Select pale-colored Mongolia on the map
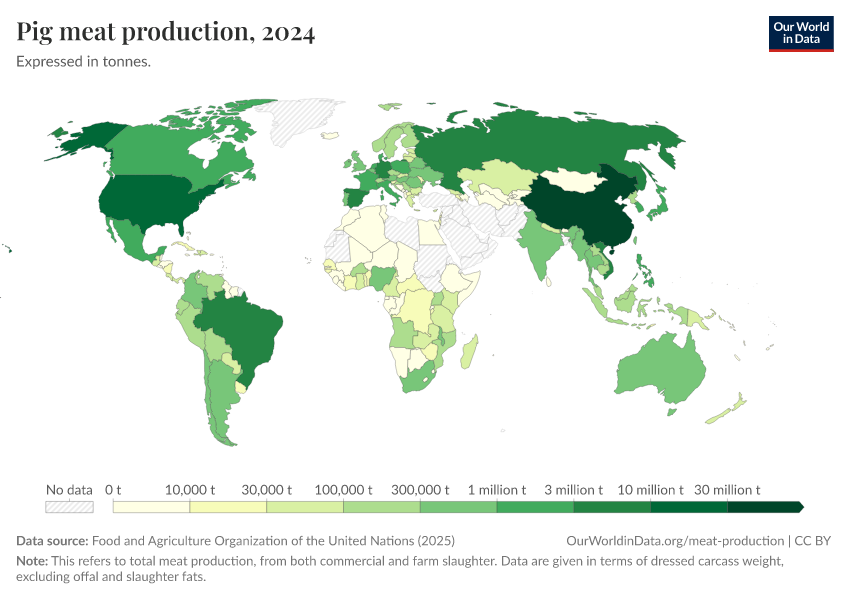This screenshot has height=600, width=850. [570, 181]
